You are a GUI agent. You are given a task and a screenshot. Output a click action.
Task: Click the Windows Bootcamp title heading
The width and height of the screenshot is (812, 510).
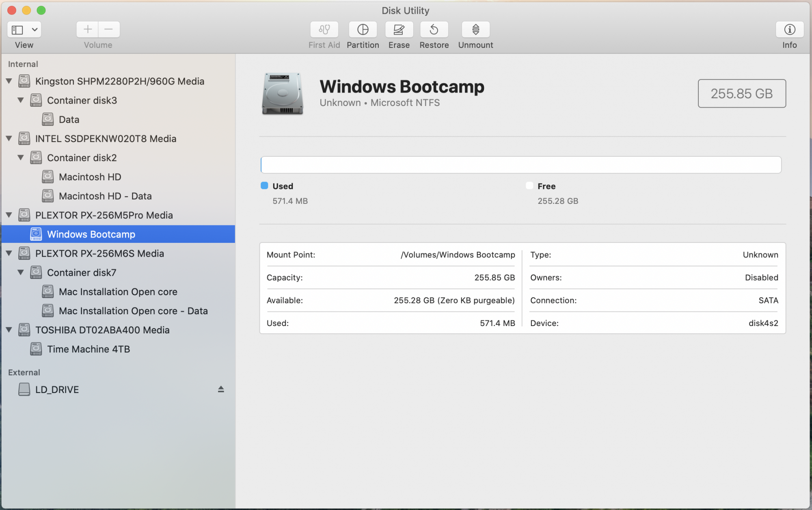point(402,86)
